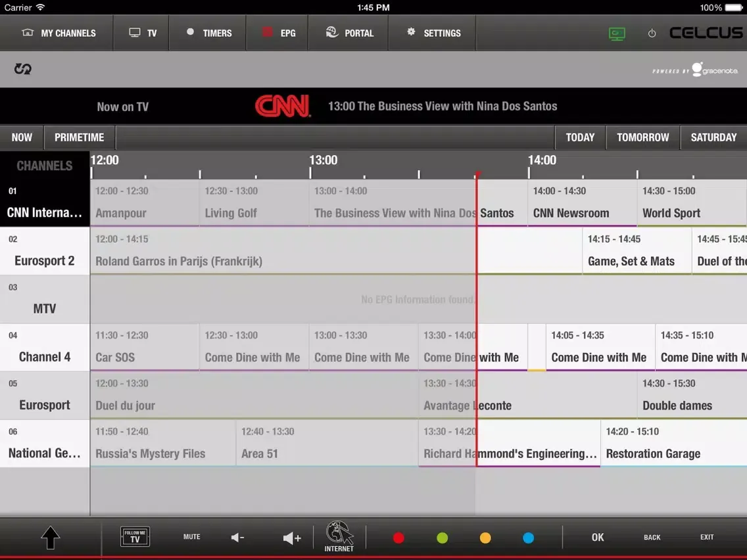Tap the yellow color button
Screen dimensions: 747x560
coord(485,538)
